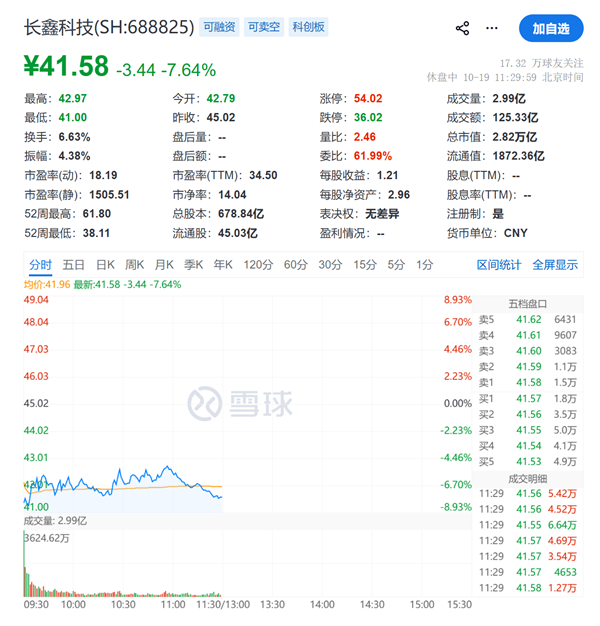Click the 涨停 value 54.02
600x626 pixels.
tap(368, 99)
